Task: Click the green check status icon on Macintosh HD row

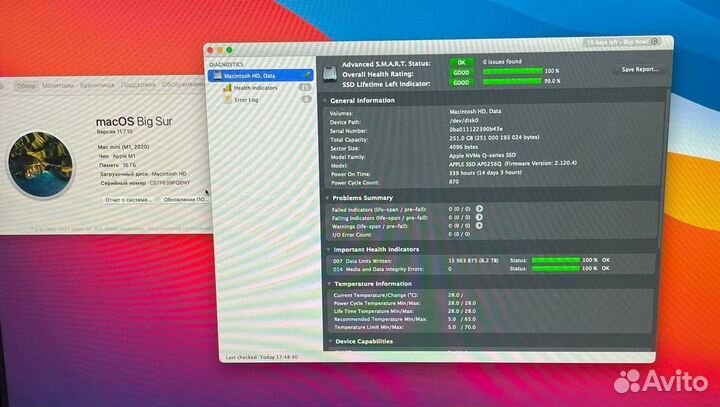Action: pyautogui.click(x=307, y=75)
